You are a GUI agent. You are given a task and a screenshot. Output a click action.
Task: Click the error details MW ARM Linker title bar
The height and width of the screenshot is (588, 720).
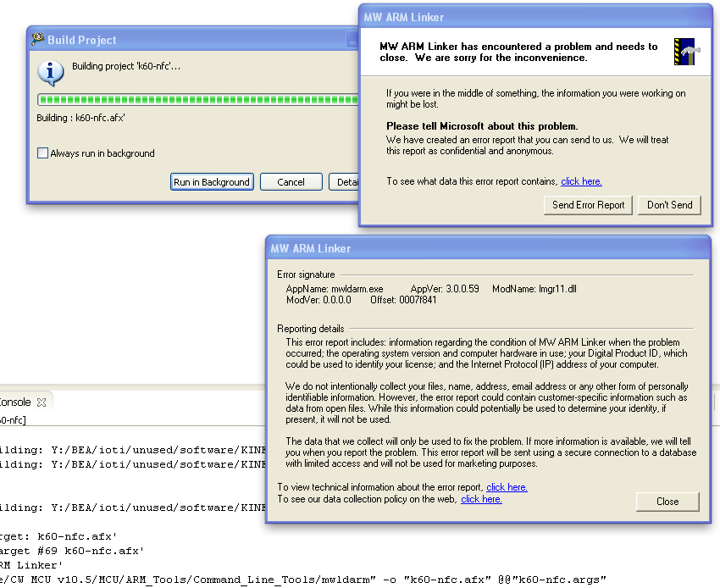[x=488, y=248]
